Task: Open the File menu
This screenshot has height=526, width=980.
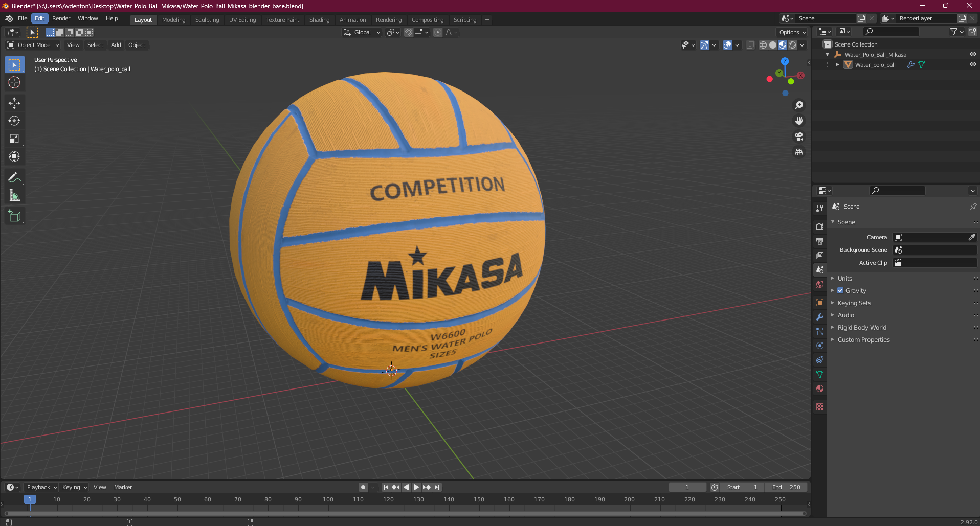Action: tap(23, 18)
